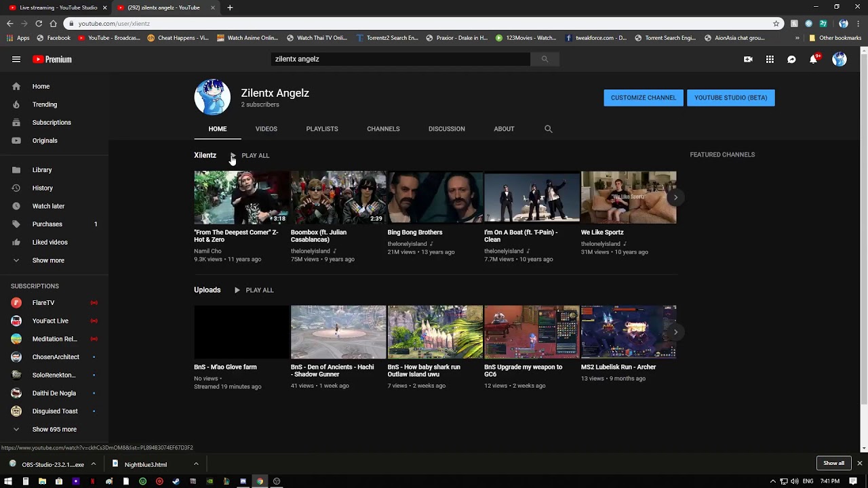Open the Other bookmarks folder
Image resolution: width=868 pixels, height=488 pixels.
coord(835,38)
